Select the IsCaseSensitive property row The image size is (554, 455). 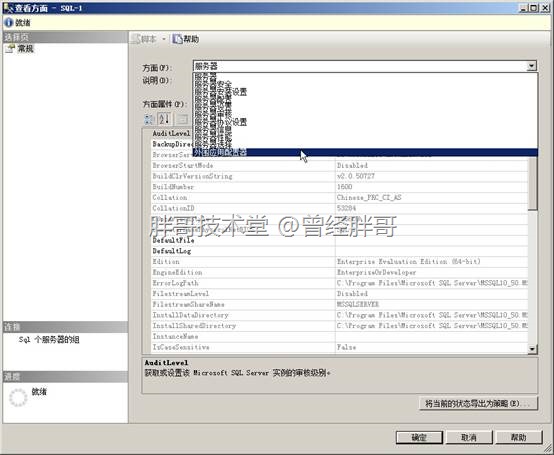[x=340, y=347]
